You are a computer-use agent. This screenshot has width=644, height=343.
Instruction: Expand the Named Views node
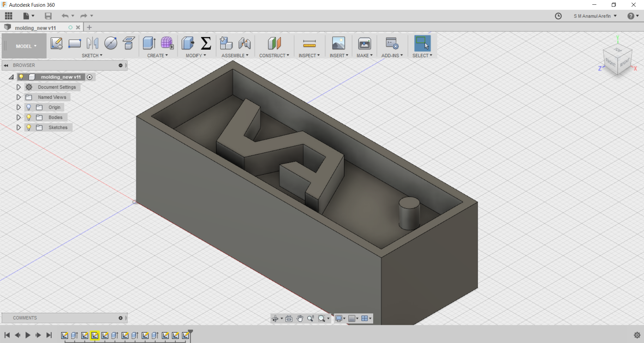18,97
